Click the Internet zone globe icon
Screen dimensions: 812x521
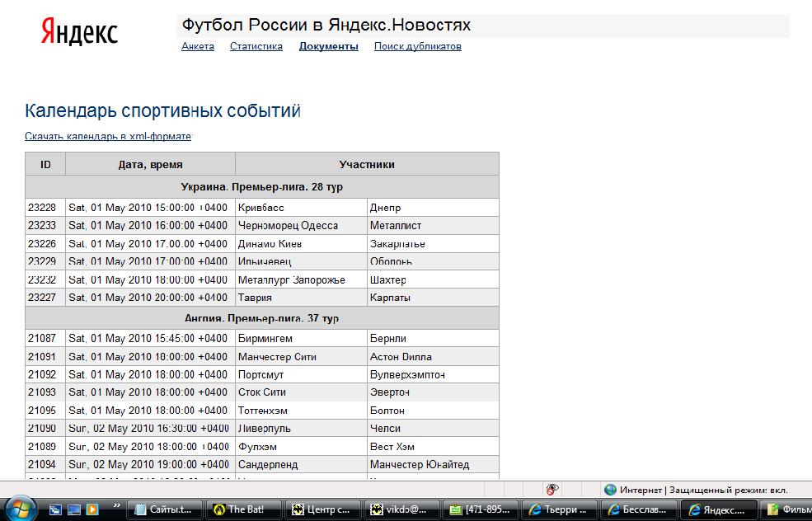(610, 489)
